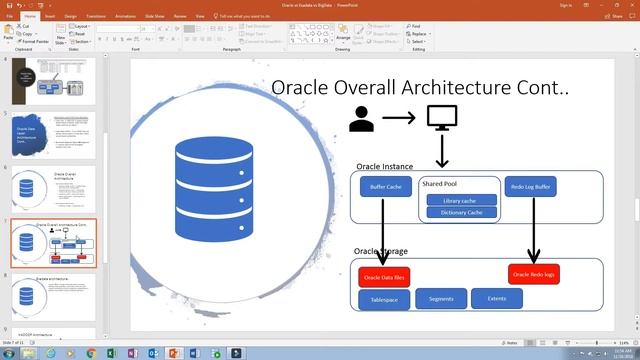The image size is (640, 360).
Task: Open the font name combo box
Action: pos(118,29)
